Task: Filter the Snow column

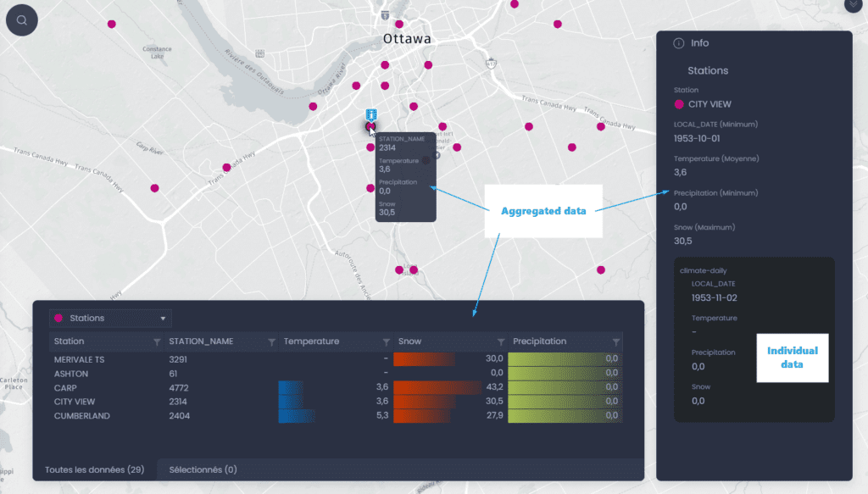Action: (500, 341)
